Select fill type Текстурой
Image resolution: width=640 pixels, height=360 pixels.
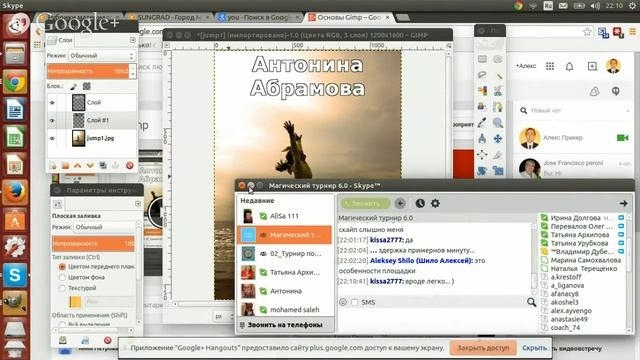click(62, 288)
